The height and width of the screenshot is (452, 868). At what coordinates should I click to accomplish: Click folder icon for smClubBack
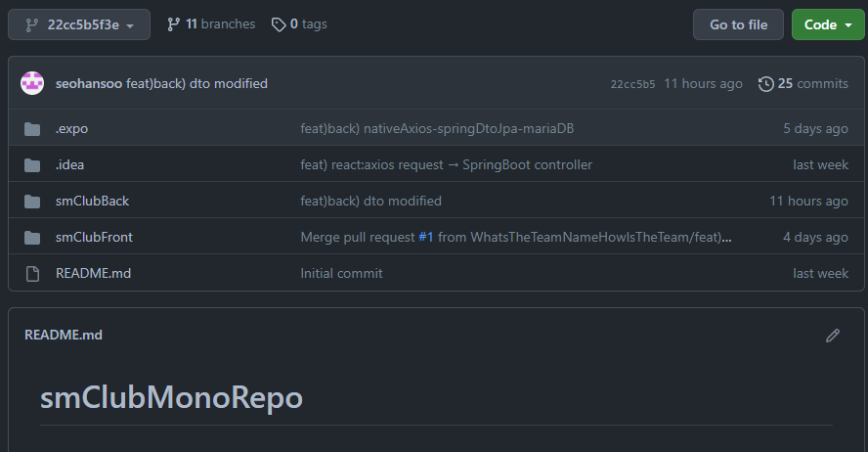(32, 202)
